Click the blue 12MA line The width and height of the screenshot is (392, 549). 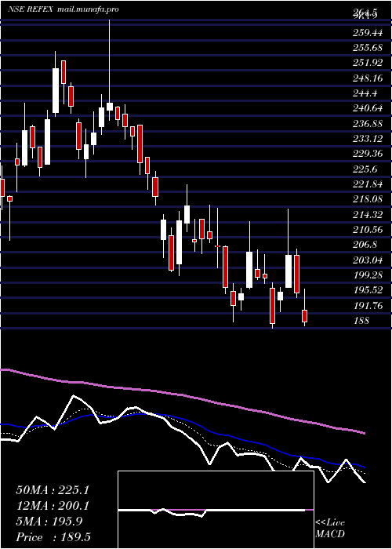(182, 419)
